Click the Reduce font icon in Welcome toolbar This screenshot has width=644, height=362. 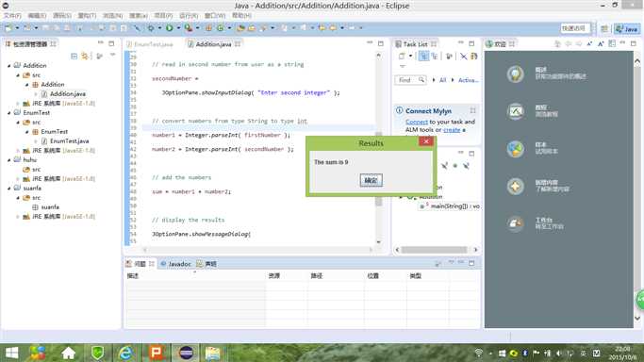(x=590, y=43)
